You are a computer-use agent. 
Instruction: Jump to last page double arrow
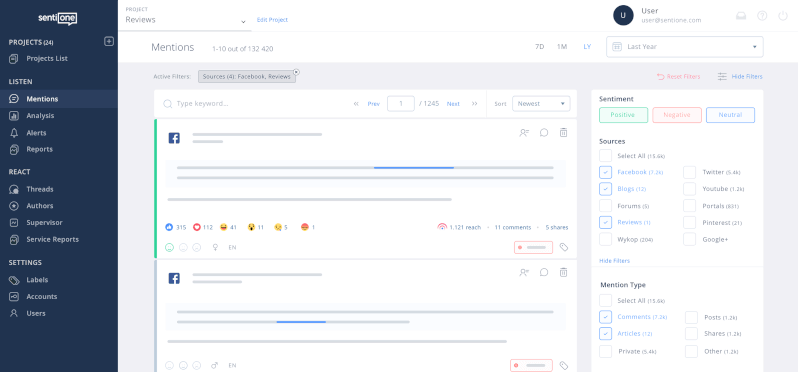coord(474,104)
